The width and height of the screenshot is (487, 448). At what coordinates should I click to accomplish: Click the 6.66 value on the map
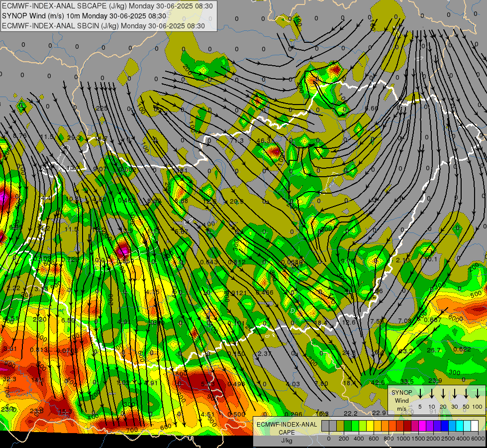(372, 109)
